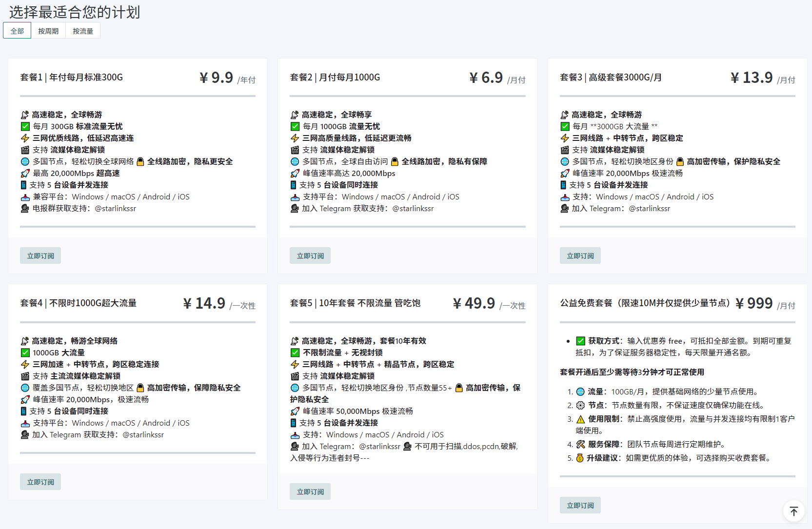The height and width of the screenshot is (529, 812).
Task: Select the 按流量 filter tab
Action: 83,31
